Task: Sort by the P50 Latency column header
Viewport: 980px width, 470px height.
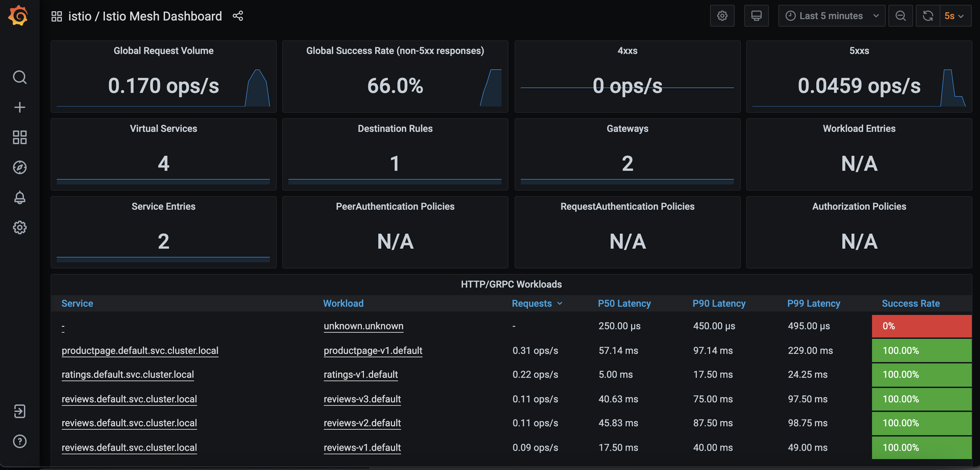Action: tap(624, 303)
